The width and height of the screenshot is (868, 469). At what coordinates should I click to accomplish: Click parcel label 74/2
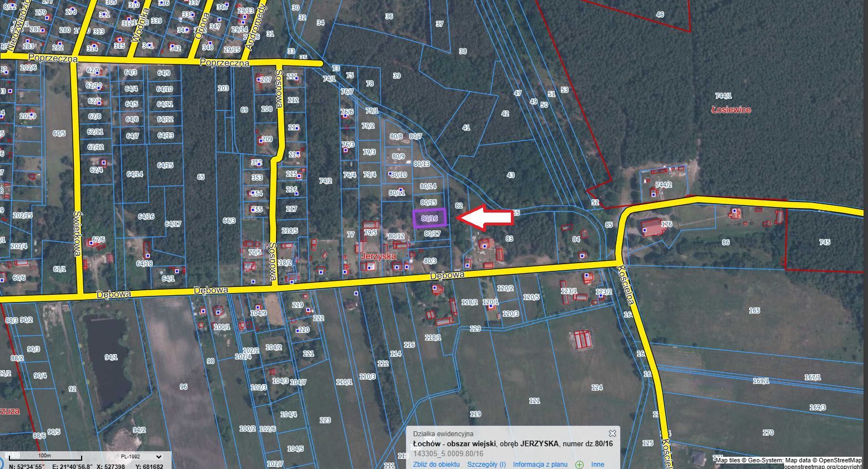[325, 181]
